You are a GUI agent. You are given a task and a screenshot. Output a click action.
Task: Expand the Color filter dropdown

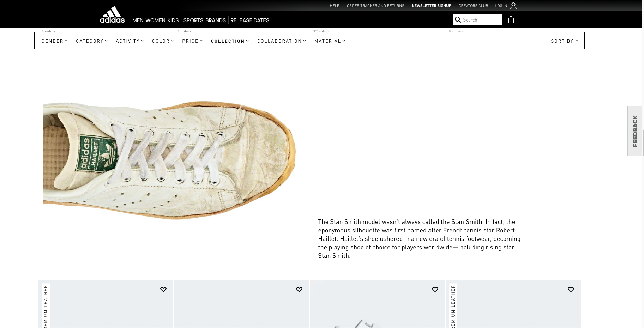163,41
